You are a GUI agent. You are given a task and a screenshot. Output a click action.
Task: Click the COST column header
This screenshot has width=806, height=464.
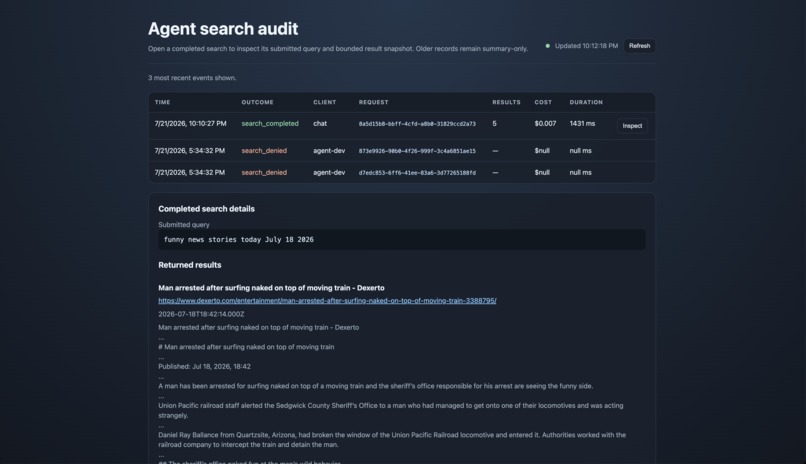(x=543, y=102)
